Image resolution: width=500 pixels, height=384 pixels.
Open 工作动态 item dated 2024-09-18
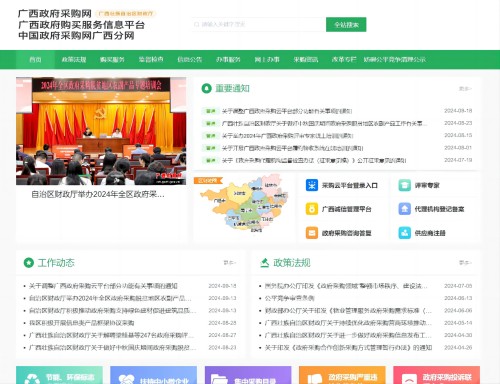pyautogui.click(x=103, y=286)
